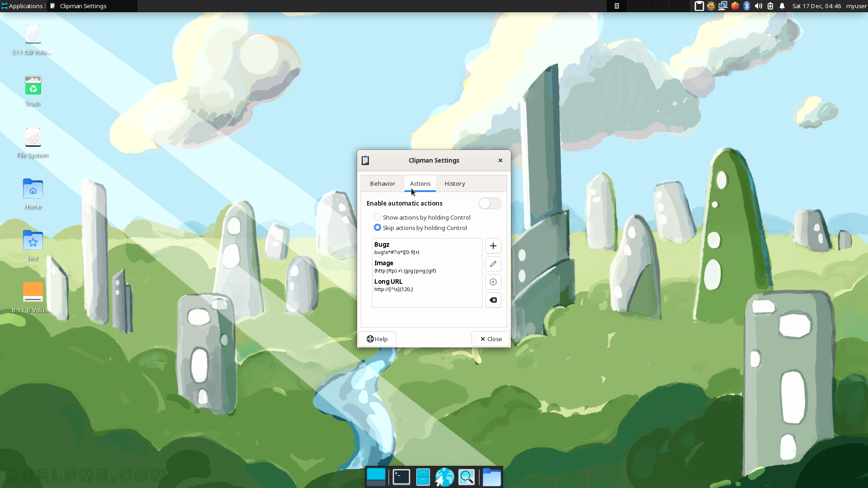Screen dimensions: 868x488
Task: Launch Application Finder magnifier in dock
Action: point(467,477)
